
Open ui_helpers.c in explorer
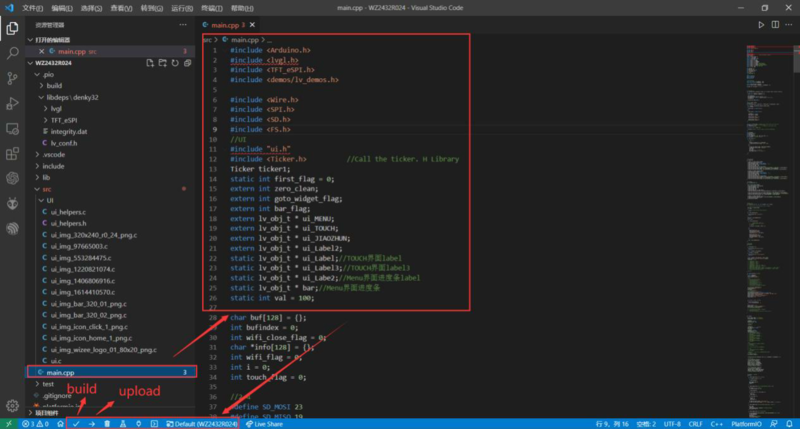68,212
